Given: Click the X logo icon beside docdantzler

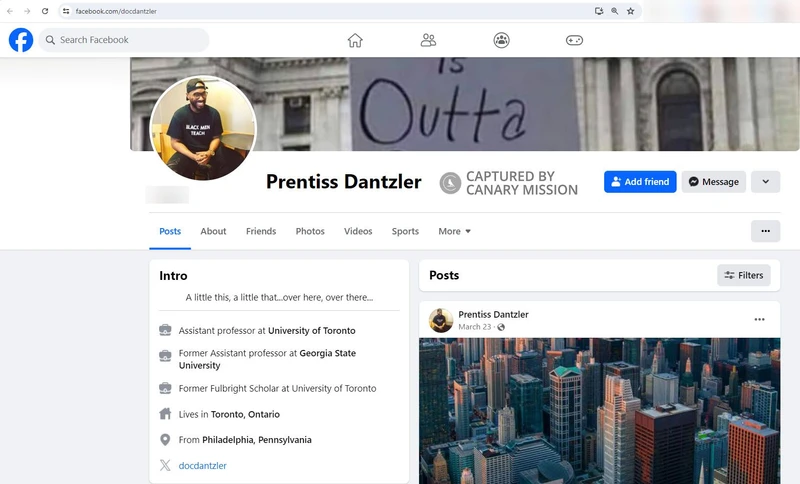Looking at the screenshot, I should [165, 465].
